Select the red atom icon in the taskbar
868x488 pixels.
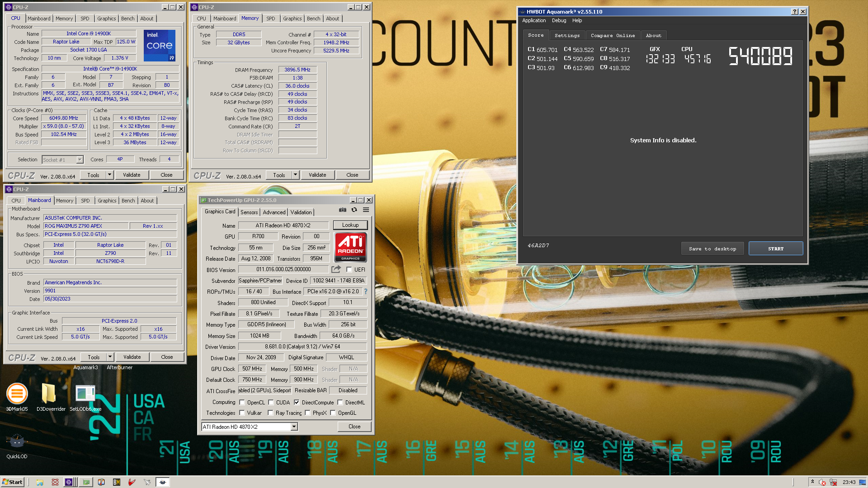(55, 482)
